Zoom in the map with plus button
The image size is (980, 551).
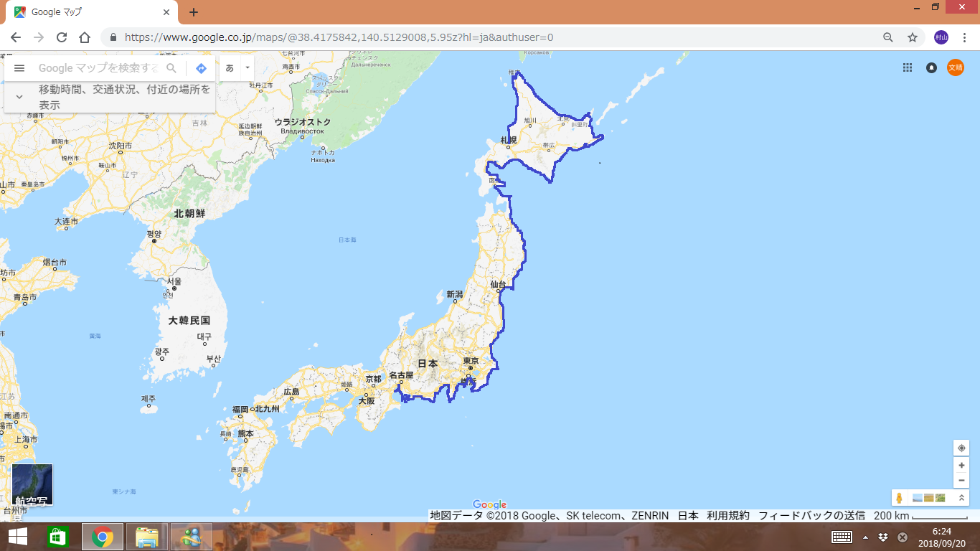[x=961, y=465]
